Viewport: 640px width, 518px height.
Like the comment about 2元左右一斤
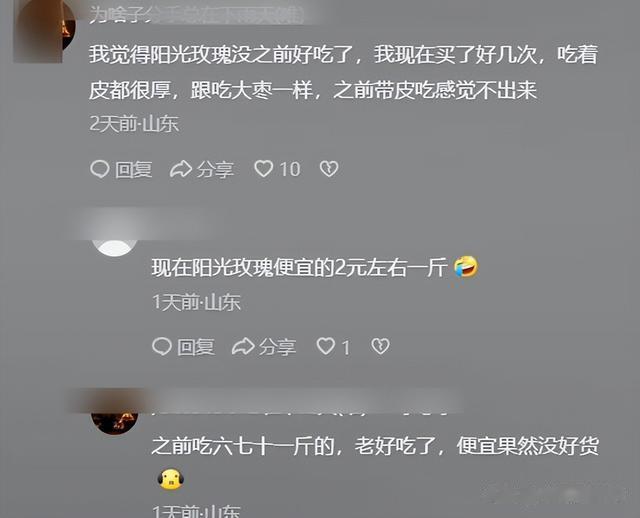click(326, 347)
